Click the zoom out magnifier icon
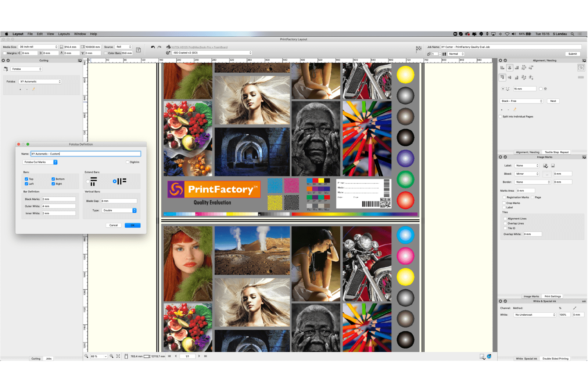 pos(86,356)
